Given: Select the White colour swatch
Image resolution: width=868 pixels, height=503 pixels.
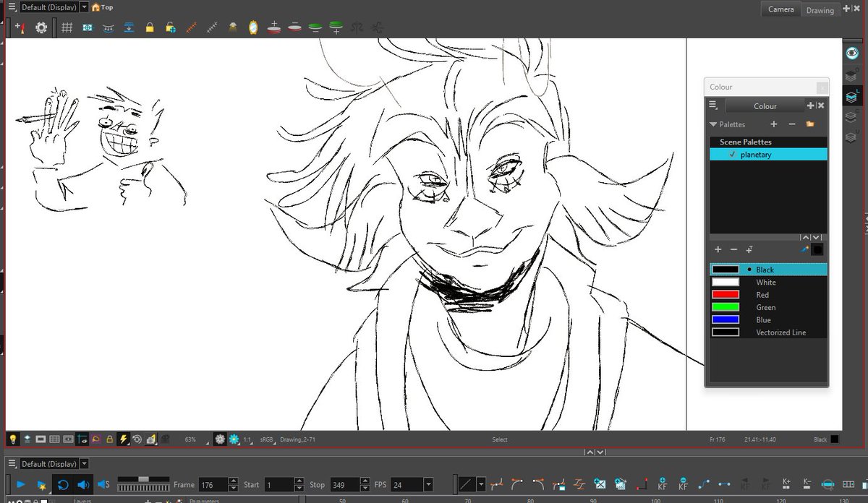Looking at the screenshot, I should click(726, 282).
